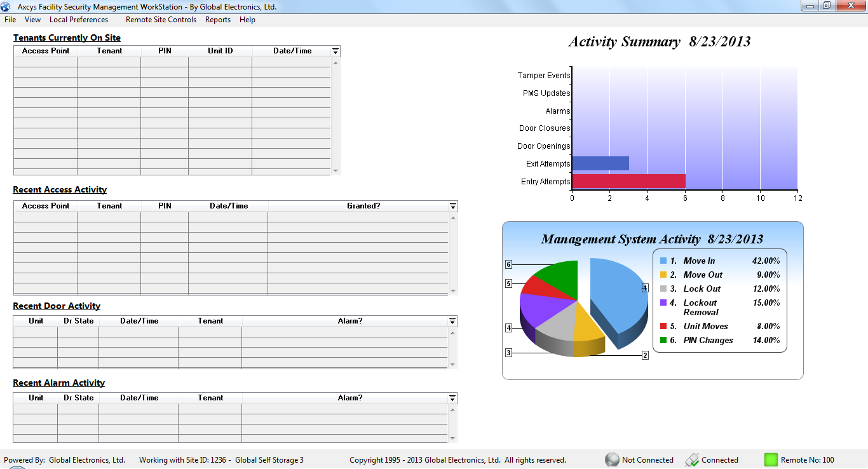
Task: Select the green PIN Changes legend swatch
Action: pos(663,340)
